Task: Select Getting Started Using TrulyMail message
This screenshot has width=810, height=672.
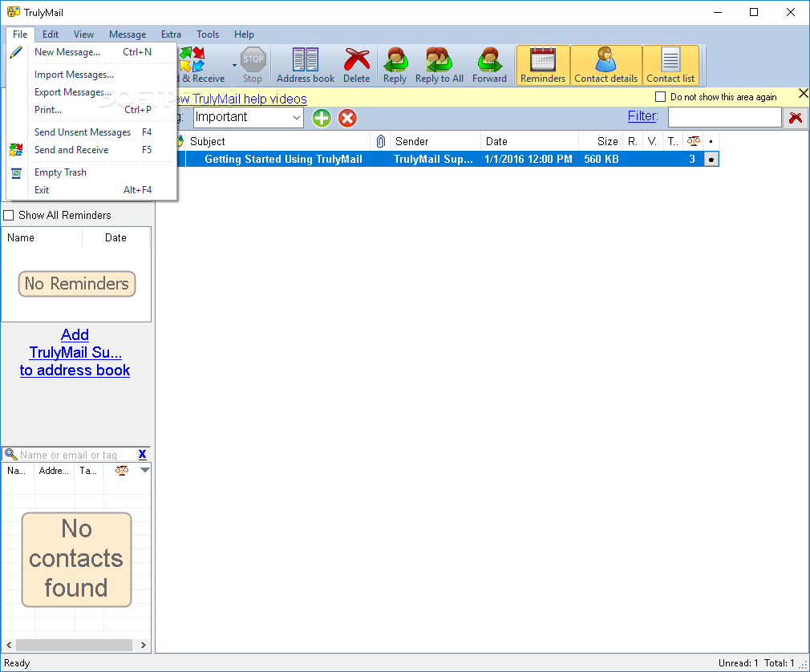Action: coord(448,159)
